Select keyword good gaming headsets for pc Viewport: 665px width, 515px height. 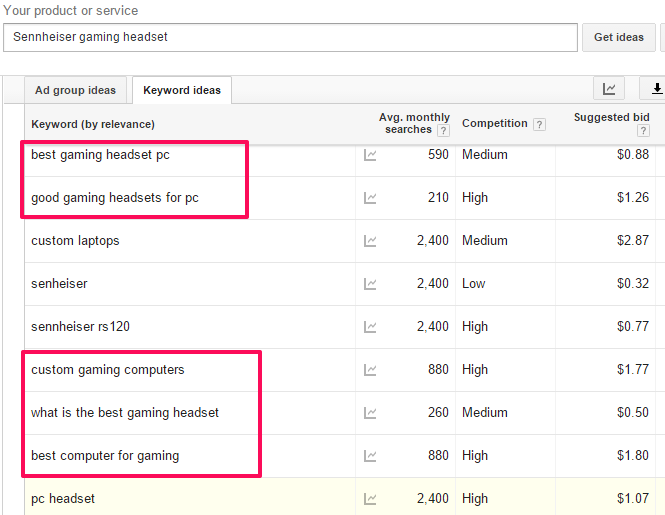pyautogui.click(x=115, y=198)
